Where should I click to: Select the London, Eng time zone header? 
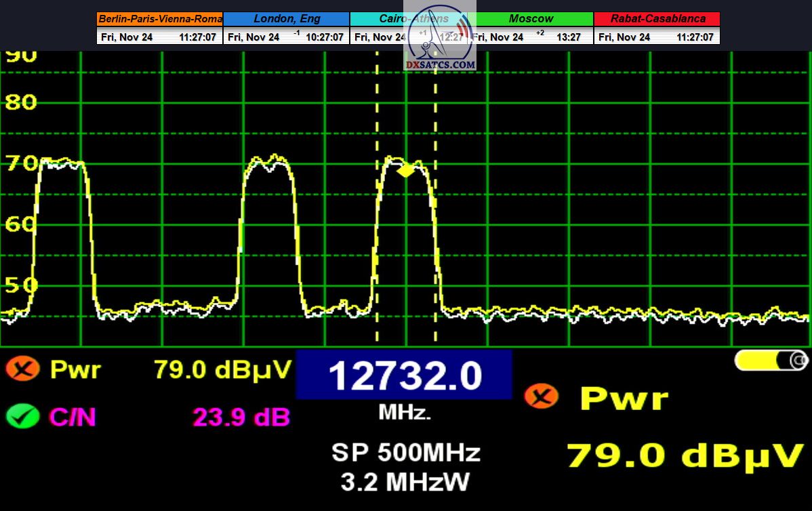(x=286, y=19)
